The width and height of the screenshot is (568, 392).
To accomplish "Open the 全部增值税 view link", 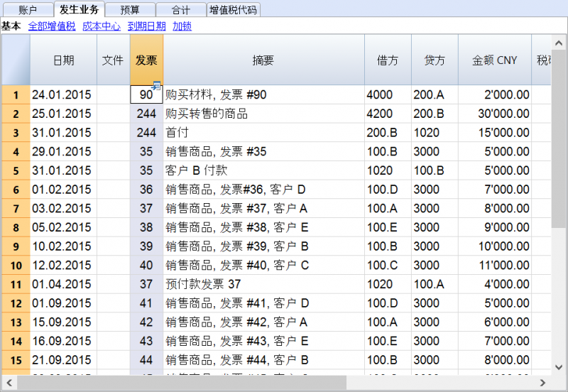I will [52, 26].
